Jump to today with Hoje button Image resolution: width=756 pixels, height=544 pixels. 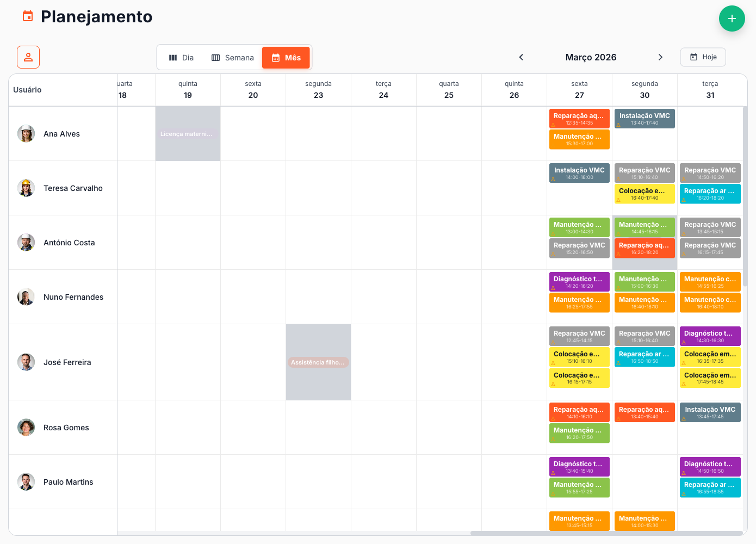tap(703, 57)
